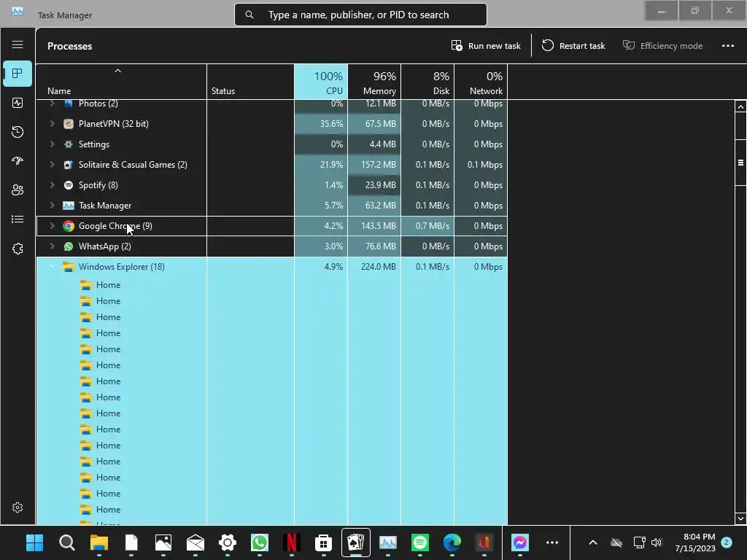Open WhatsApp from the taskbar
747x560 pixels.
260,542
